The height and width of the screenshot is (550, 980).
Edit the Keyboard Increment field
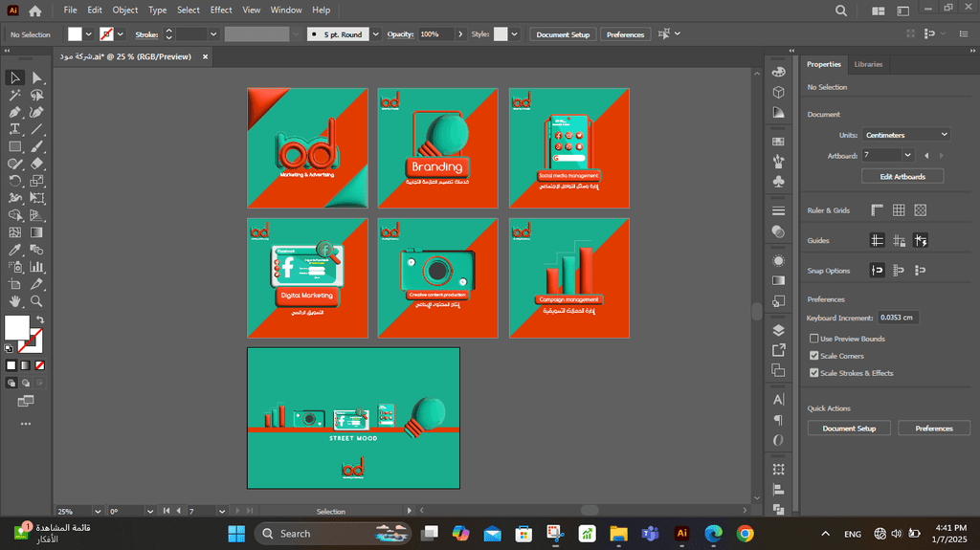click(898, 318)
